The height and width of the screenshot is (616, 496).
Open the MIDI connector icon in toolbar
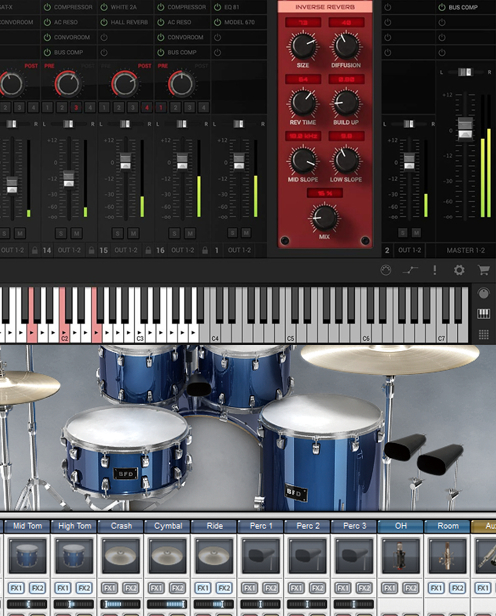[x=386, y=270]
